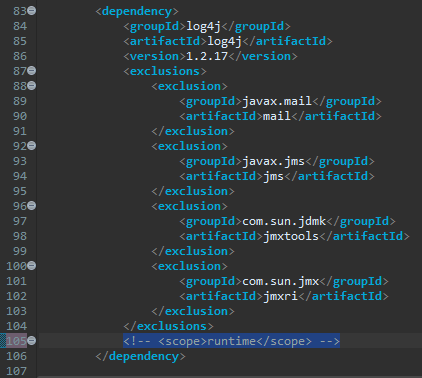The height and width of the screenshot is (378, 422).
Task: Click the jms artifactId value on line 94
Action: click(x=273, y=176)
